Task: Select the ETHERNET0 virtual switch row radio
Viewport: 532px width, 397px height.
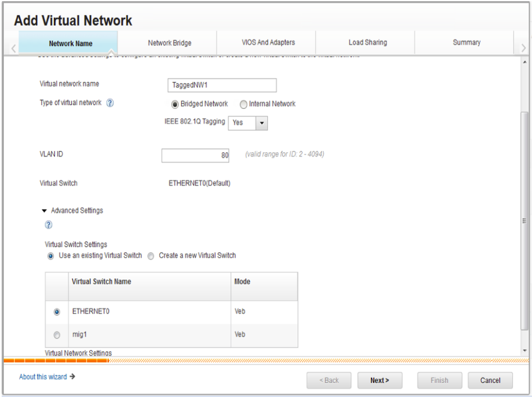Action: pos(57,312)
